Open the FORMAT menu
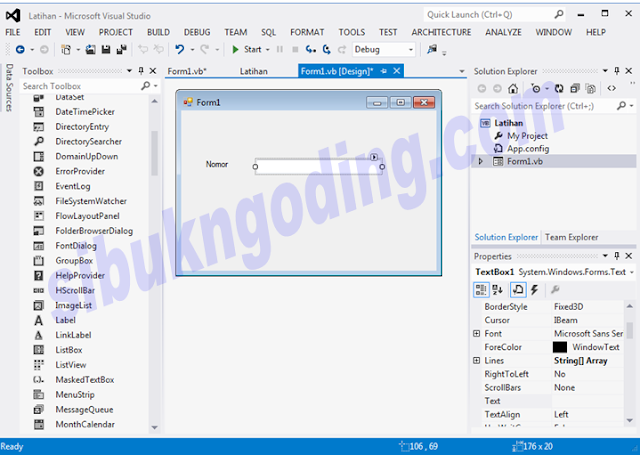The width and height of the screenshot is (640, 455). (307, 32)
